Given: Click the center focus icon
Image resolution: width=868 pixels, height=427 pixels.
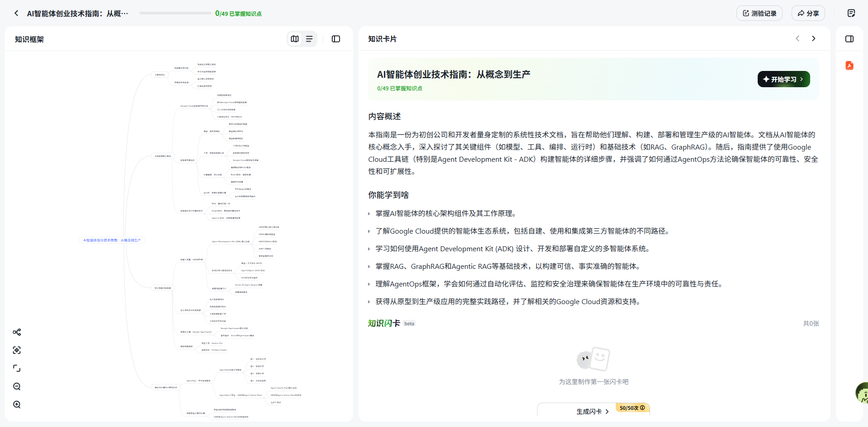Looking at the screenshot, I should (17, 350).
